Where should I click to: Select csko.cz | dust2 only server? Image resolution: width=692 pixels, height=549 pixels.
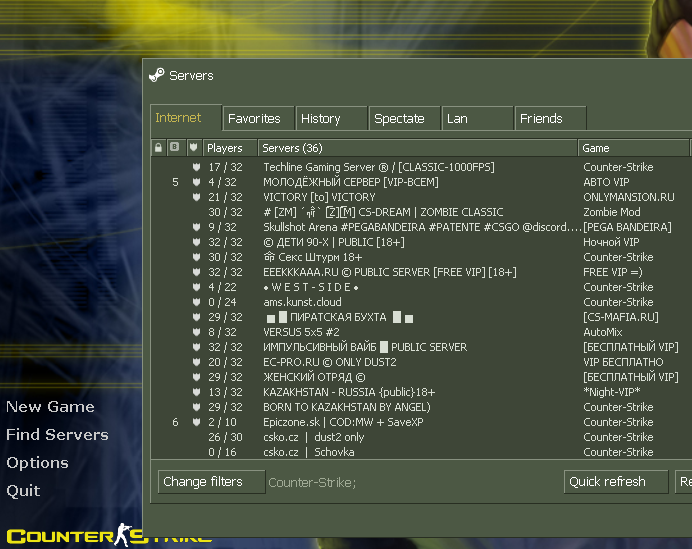coord(421,437)
